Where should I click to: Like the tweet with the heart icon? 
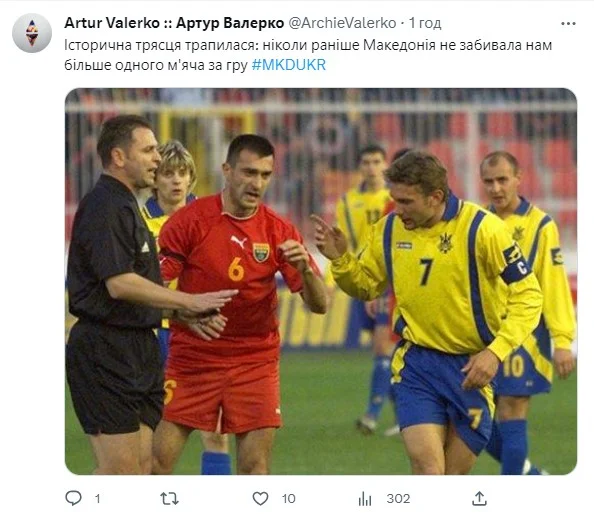[260, 498]
